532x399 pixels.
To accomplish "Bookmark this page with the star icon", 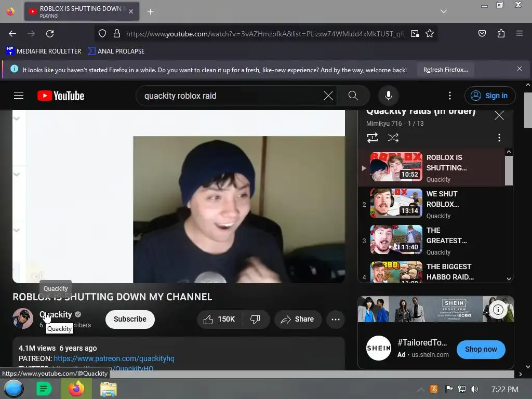I will (430, 34).
